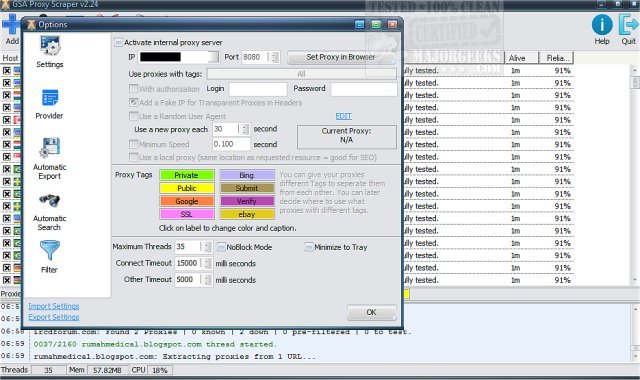
Task: Click the Port 8080 field
Action: (x=256, y=57)
